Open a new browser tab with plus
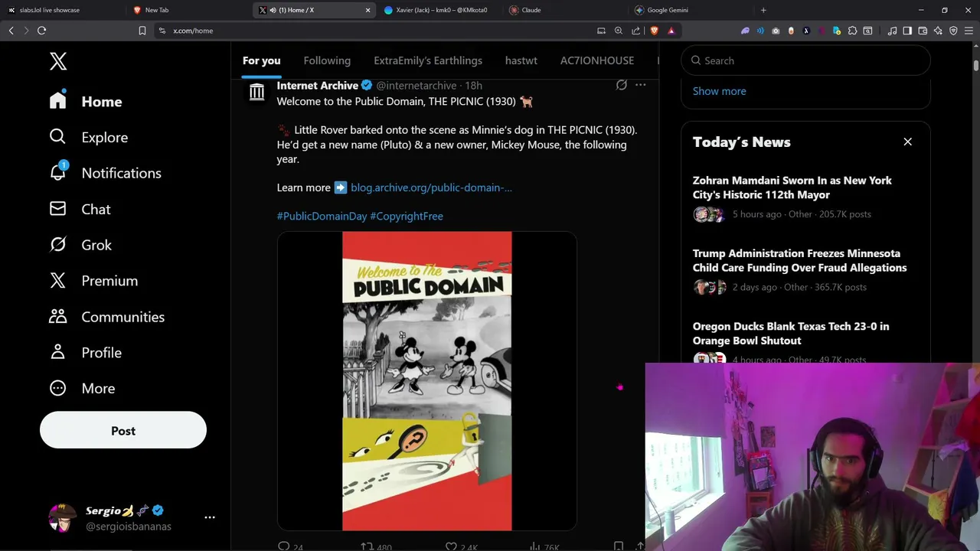980x551 pixels. pyautogui.click(x=763, y=10)
